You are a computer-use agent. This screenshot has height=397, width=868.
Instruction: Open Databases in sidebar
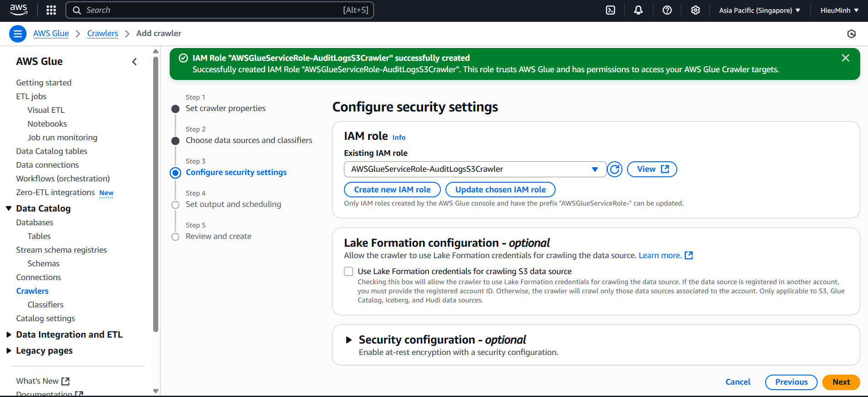point(35,222)
